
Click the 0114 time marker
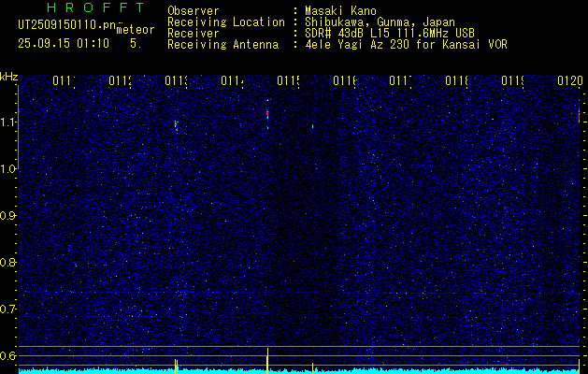[232, 80]
